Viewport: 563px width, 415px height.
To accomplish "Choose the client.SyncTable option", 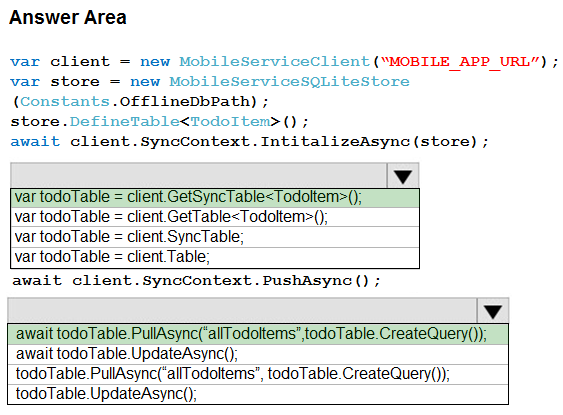I will click(x=215, y=237).
